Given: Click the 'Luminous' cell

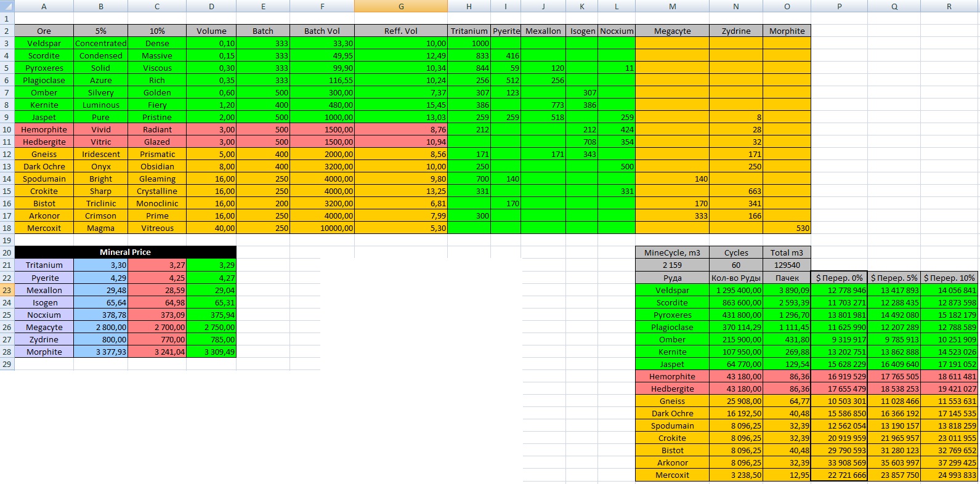Looking at the screenshot, I should (x=100, y=105).
